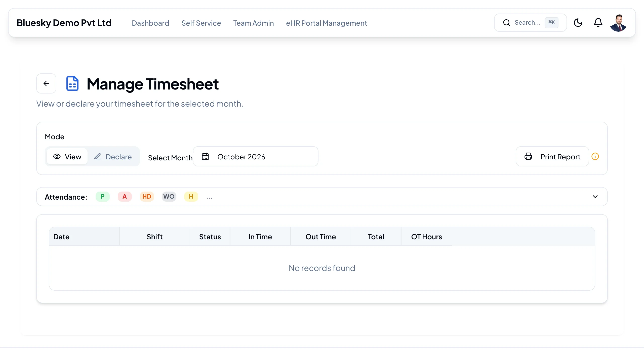This screenshot has height=362, width=644.
Task: Switch to View mode
Action: click(x=67, y=157)
